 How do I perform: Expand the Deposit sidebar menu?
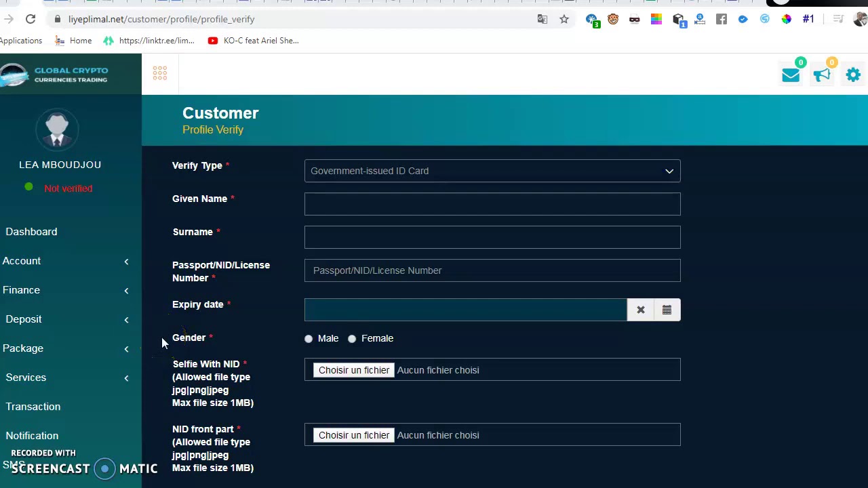pos(24,319)
